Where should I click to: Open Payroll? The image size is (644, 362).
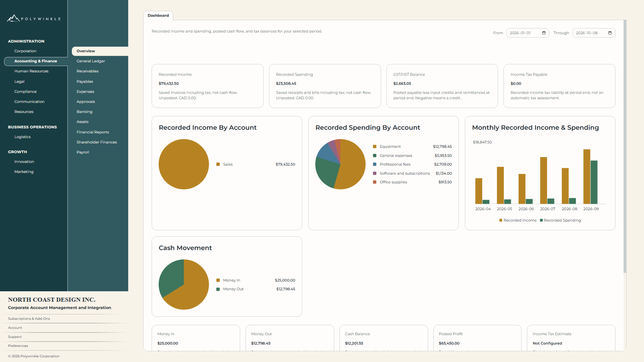pos(83,152)
